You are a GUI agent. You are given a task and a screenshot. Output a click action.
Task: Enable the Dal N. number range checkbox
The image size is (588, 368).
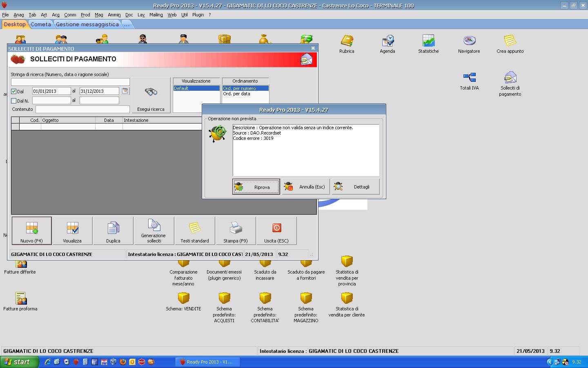[x=14, y=101]
